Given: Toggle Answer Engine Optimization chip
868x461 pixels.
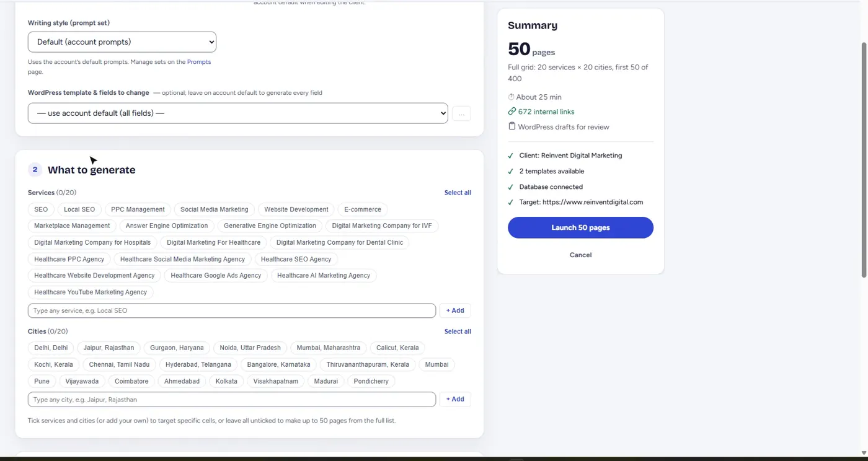Looking at the screenshot, I should click(167, 226).
